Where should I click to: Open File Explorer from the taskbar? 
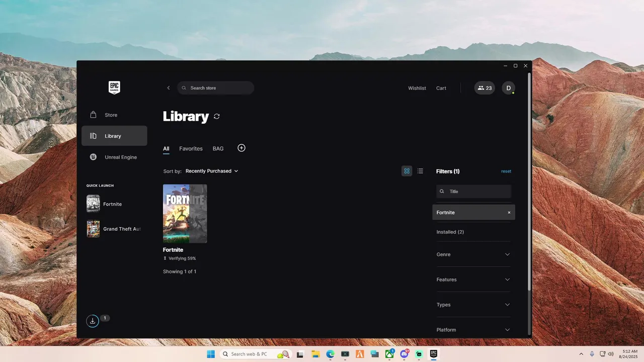tap(315, 354)
